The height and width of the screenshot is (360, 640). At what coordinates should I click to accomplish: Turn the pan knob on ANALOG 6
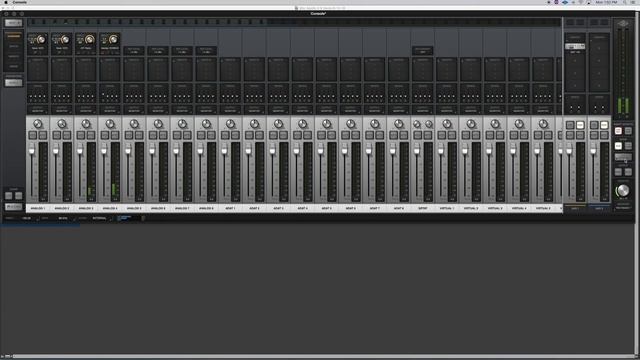pyautogui.click(x=158, y=124)
